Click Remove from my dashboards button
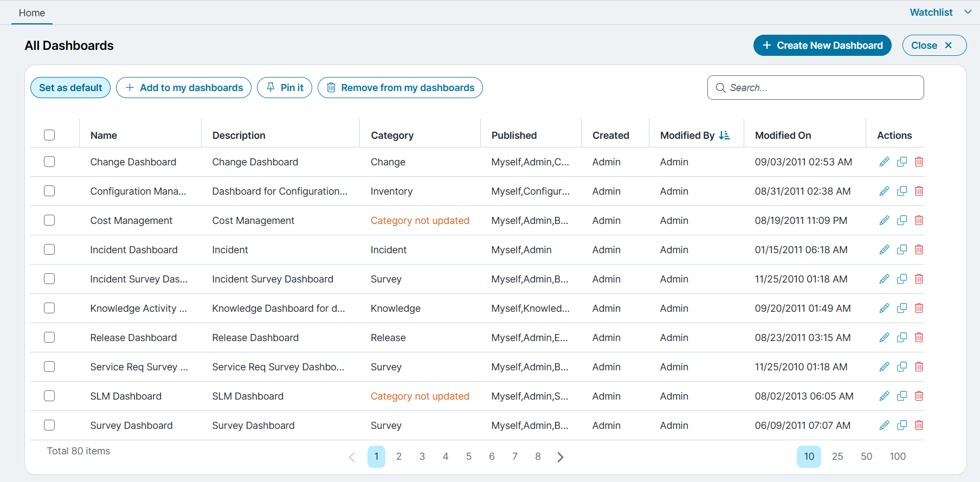This screenshot has height=482, width=980. click(400, 88)
